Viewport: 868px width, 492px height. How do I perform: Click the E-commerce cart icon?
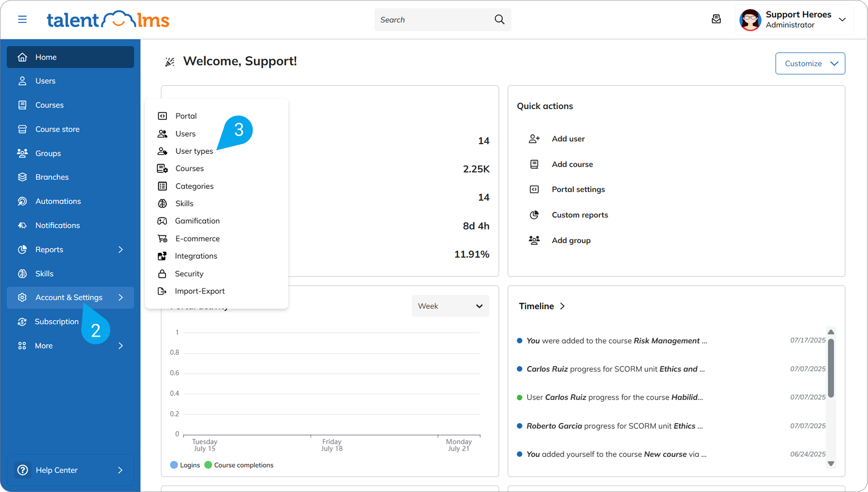point(162,238)
